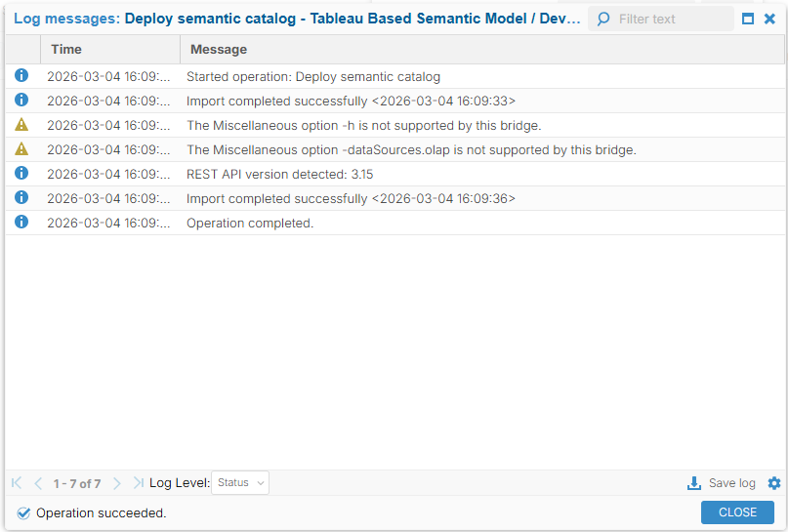Maximize the log messages dialog

(x=748, y=19)
